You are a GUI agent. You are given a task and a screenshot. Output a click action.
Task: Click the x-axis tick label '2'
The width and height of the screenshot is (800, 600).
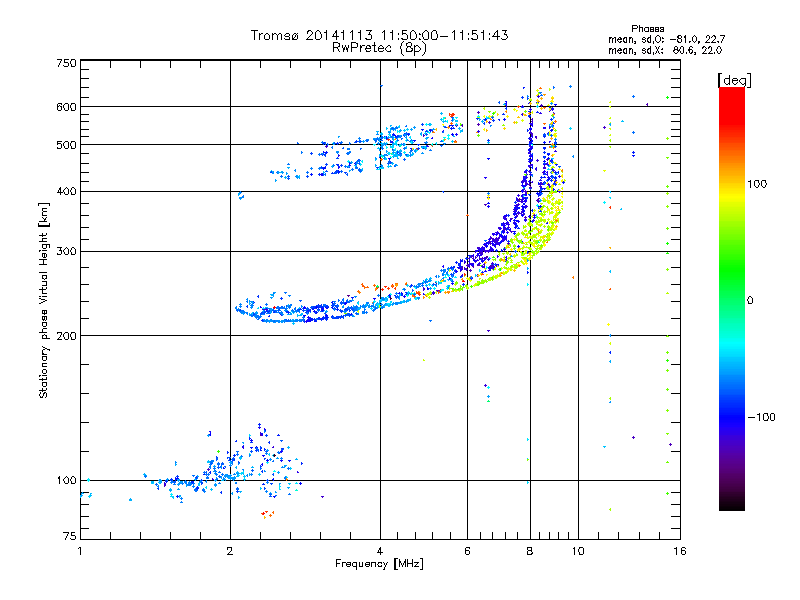[230, 551]
